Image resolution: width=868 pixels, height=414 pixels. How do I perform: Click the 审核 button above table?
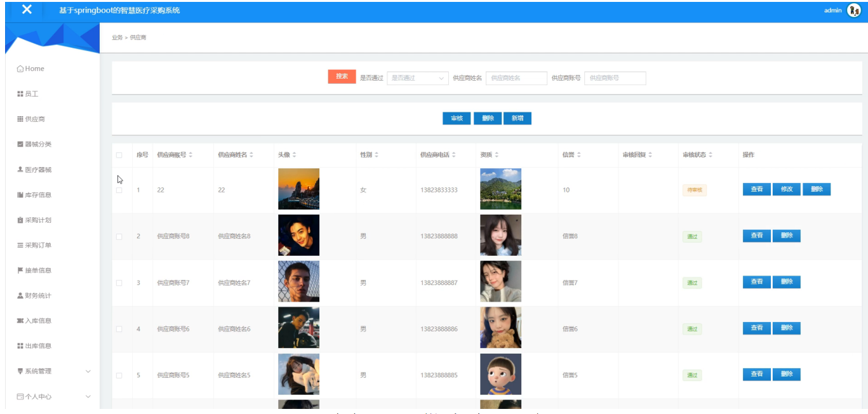pos(457,119)
